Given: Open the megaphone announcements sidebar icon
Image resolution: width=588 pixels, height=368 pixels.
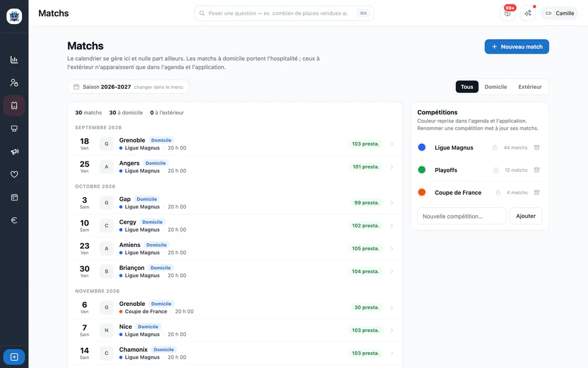Looking at the screenshot, I should [14, 152].
